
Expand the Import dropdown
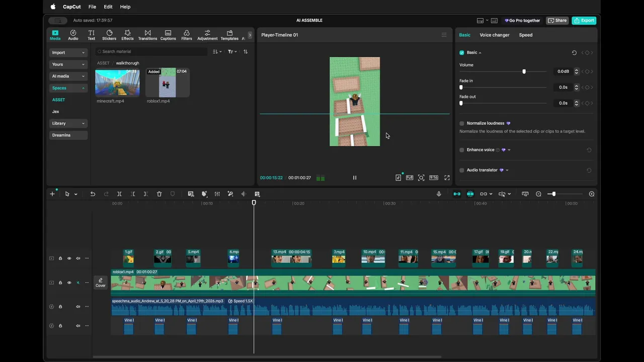(x=68, y=52)
